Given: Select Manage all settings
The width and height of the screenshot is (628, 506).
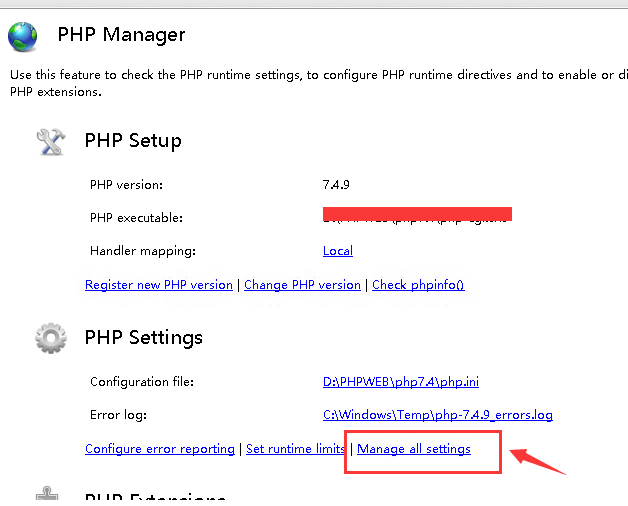Looking at the screenshot, I should (414, 450).
